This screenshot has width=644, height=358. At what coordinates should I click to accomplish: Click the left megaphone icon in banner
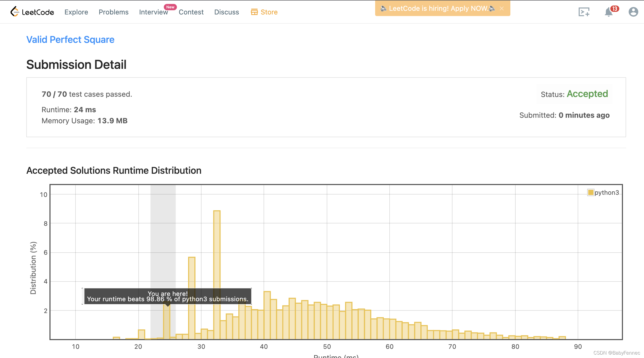(x=383, y=8)
